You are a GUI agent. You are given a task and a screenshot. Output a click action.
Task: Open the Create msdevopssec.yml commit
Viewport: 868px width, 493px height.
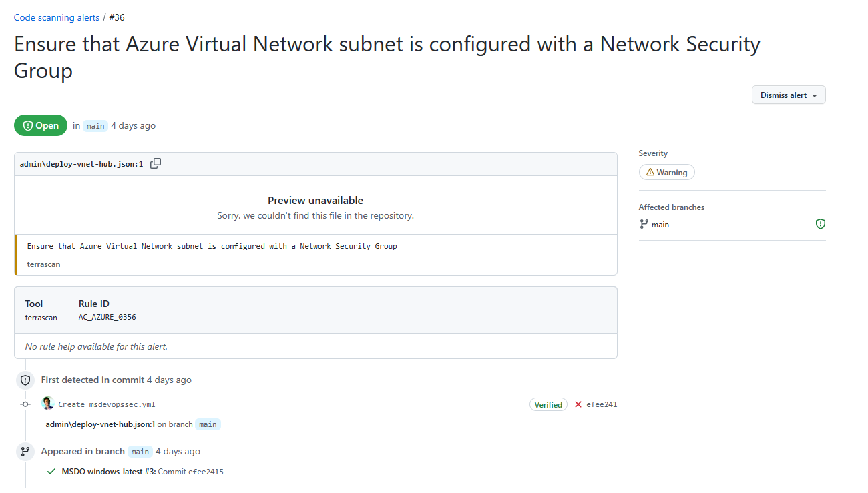[x=108, y=404]
